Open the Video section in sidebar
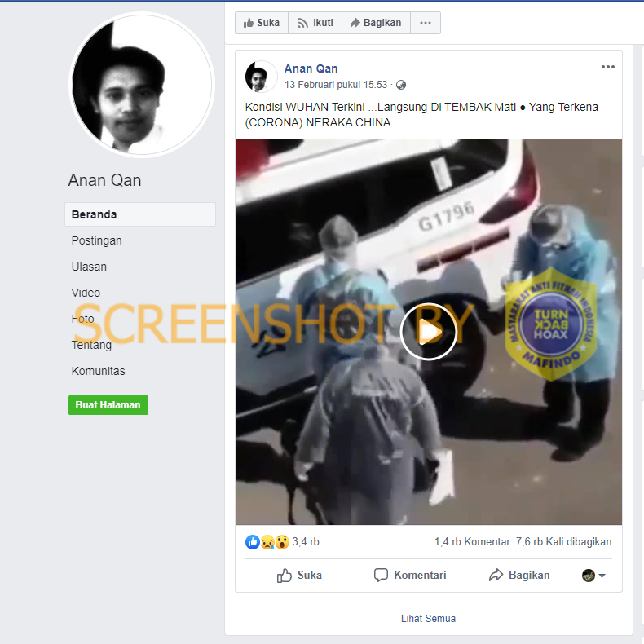Image resolution: width=644 pixels, height=644 pixels. pos(86,293)
